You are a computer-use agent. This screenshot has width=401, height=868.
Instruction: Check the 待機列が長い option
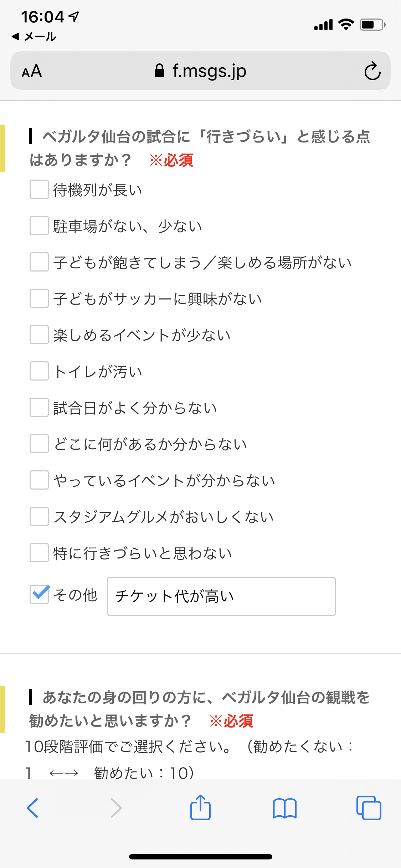(x=39, y=189)
